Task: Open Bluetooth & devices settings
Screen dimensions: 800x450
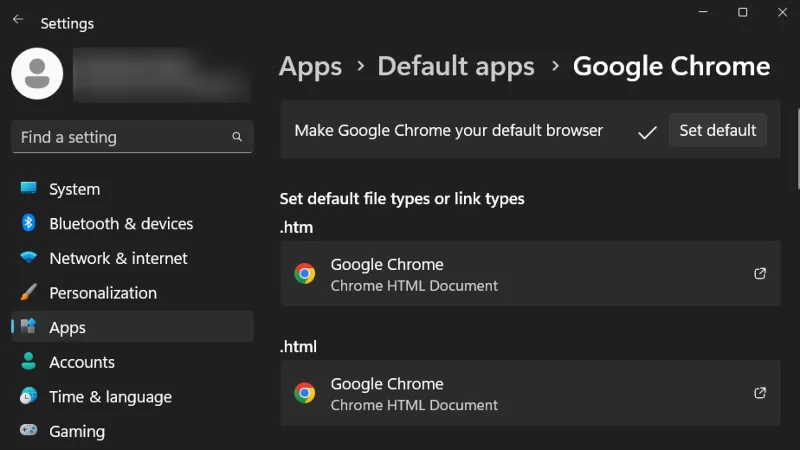Action: (x=132, y=223)
